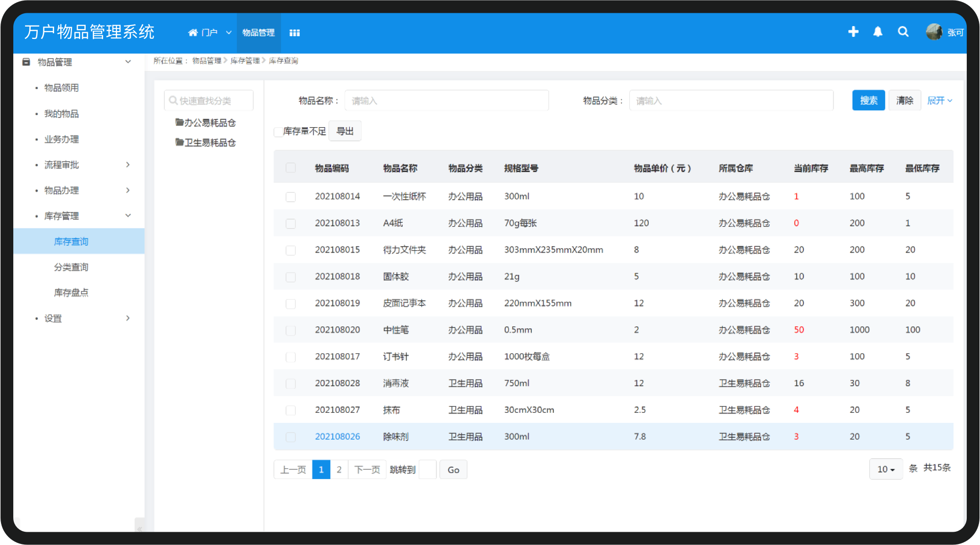Expand the 流程审批 sidebar submenu

click(128, 164)
